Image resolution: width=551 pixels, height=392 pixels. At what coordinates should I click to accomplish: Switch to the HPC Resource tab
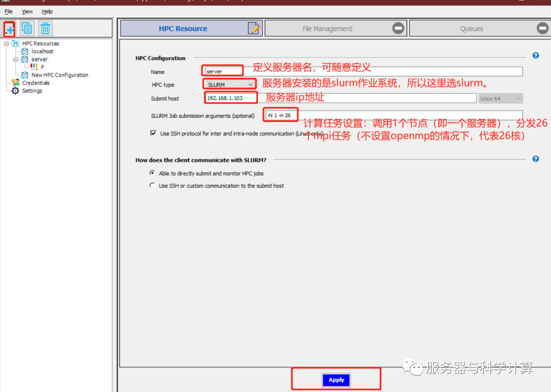[x=191, y=28]
